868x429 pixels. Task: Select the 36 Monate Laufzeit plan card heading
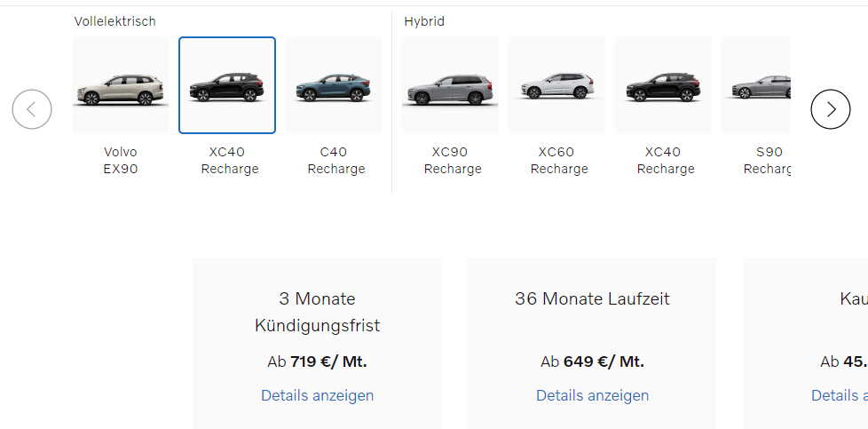point(592,298)
